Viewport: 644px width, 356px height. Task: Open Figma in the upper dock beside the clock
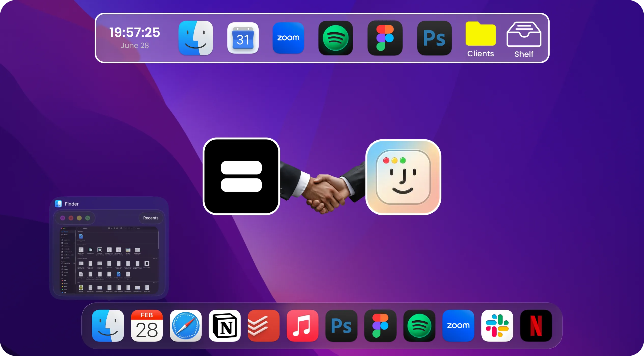click(385, 38)
